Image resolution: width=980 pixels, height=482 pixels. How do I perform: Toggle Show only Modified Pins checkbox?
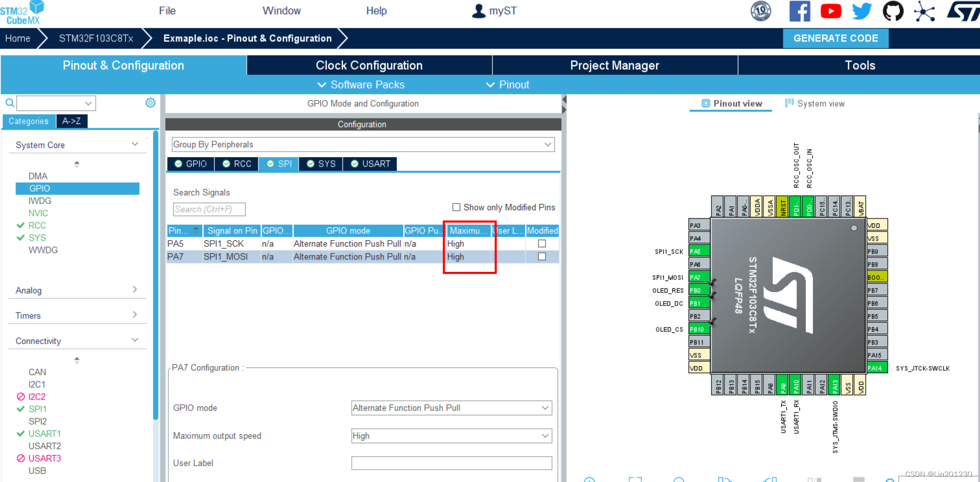(x=456, y=207)
